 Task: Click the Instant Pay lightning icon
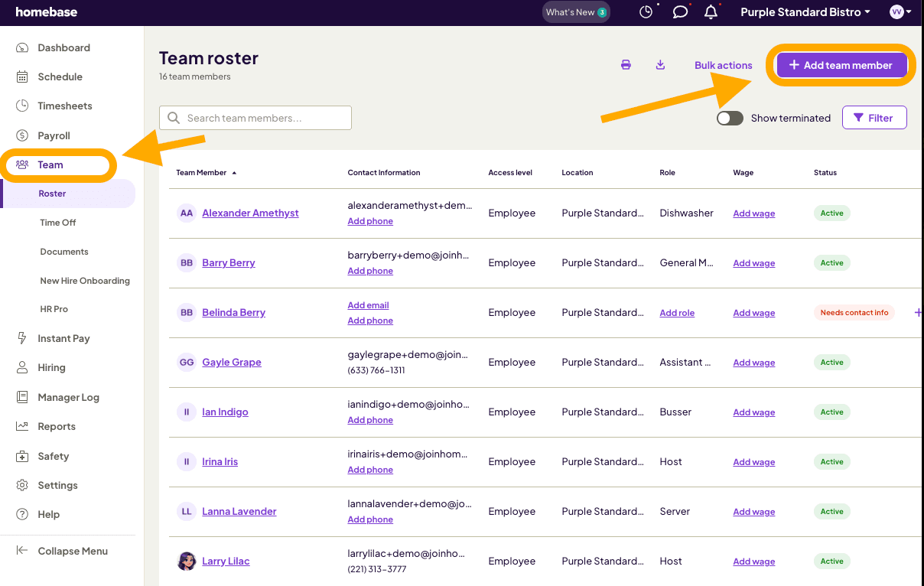coord(22,338)
